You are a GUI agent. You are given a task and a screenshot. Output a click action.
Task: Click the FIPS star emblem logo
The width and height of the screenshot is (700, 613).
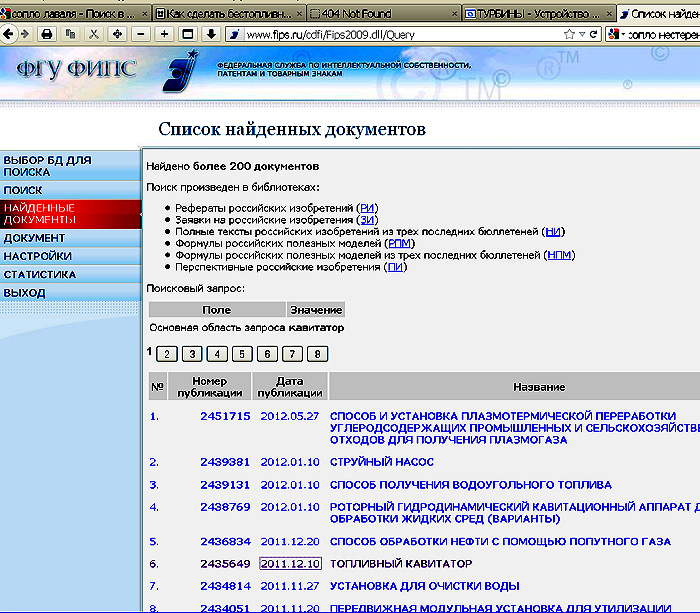pos(179,71)
